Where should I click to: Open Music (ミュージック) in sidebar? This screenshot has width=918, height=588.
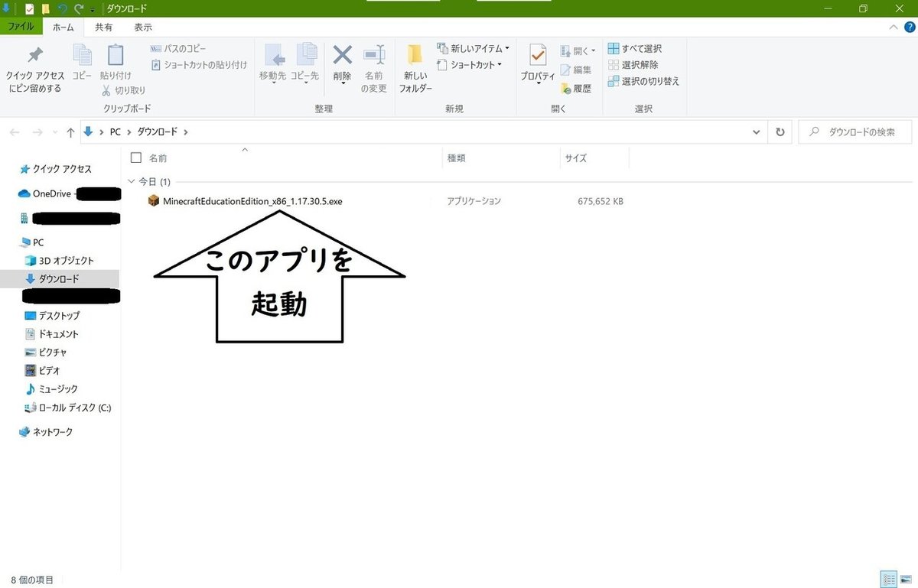[x=51, y=389]
